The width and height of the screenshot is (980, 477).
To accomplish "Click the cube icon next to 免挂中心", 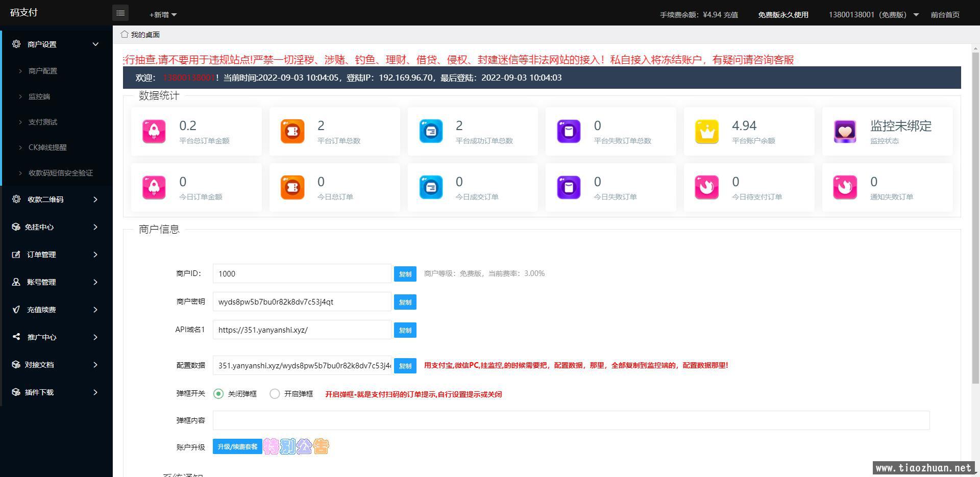I will click(x=16, y=227).
